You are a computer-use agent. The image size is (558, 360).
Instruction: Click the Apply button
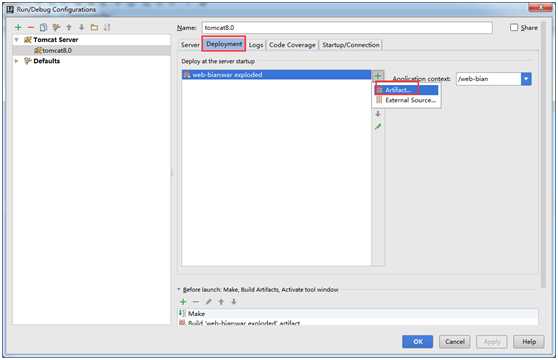coord(492,342)
